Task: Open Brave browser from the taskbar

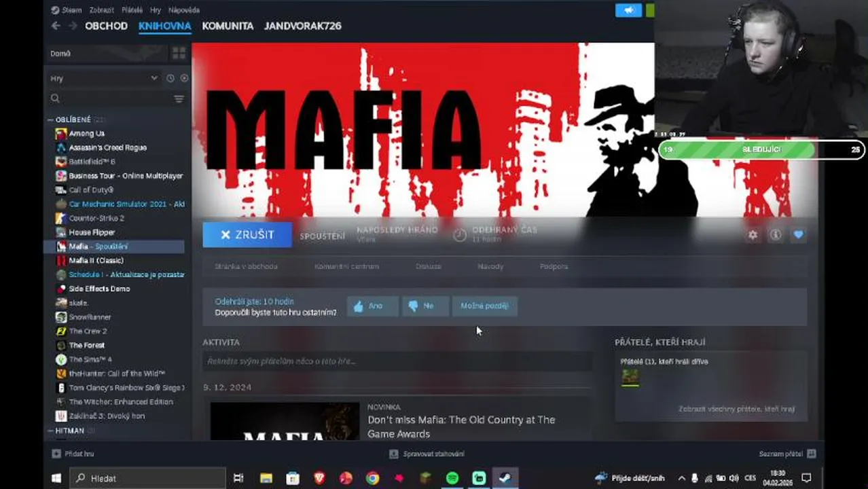Action: coord(319,478)
